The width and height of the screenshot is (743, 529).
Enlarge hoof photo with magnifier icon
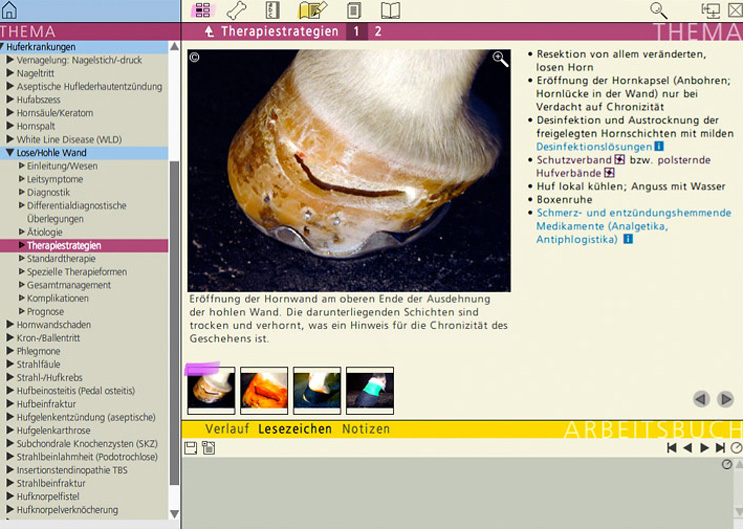point(500,59)
